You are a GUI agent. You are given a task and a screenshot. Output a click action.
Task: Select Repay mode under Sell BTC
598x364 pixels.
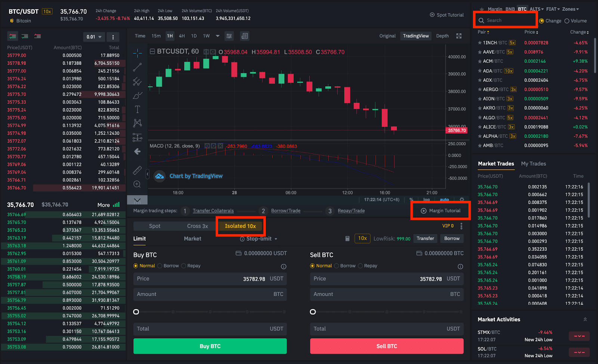(x=360, y=266)
